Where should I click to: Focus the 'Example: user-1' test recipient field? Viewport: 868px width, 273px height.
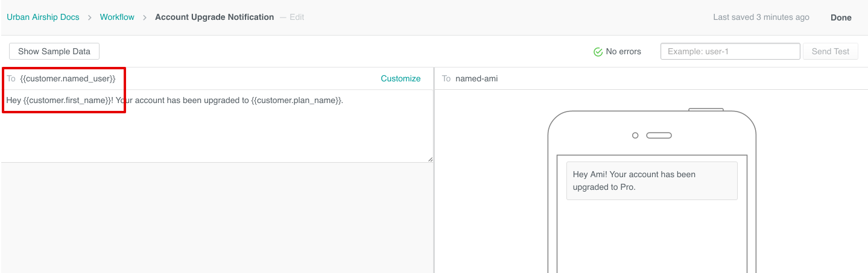(730, 51)
